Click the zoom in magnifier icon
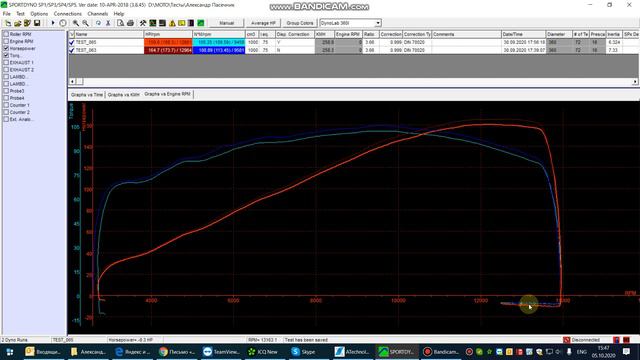The height and width of the screenshot is (360, 640). (76, 23)
